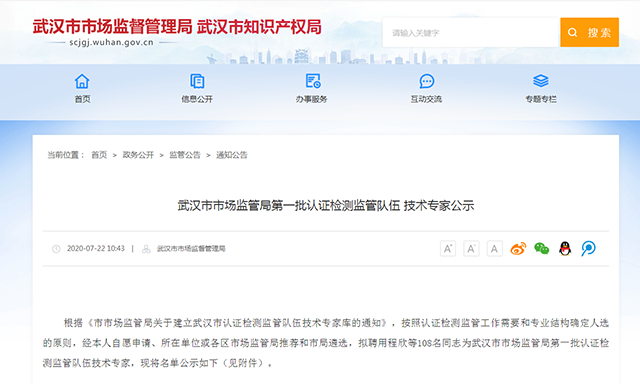Open the 互动交流 menu label
The width and height of the screenshot is (640, 384).
click(427, 99)
